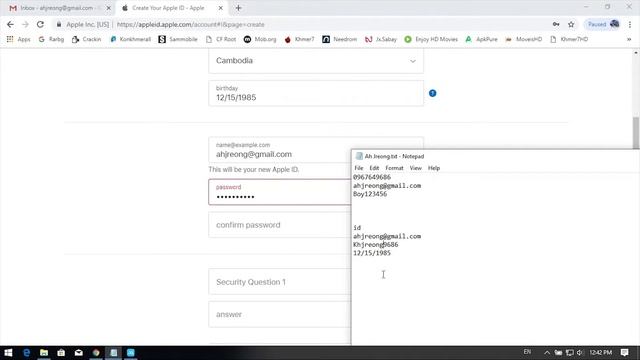The image size is (640, 360).
Task: Click the Boy123456 line in Notepad
Action: point(370,194)
